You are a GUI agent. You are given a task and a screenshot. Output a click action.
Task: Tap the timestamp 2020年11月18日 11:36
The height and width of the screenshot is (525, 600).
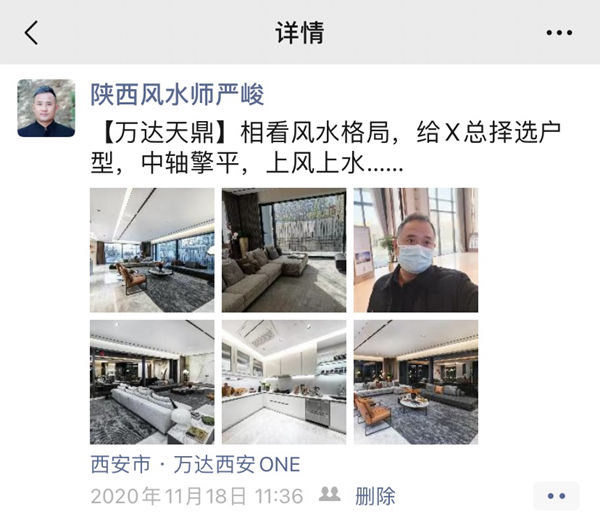(x=197, y=496)
